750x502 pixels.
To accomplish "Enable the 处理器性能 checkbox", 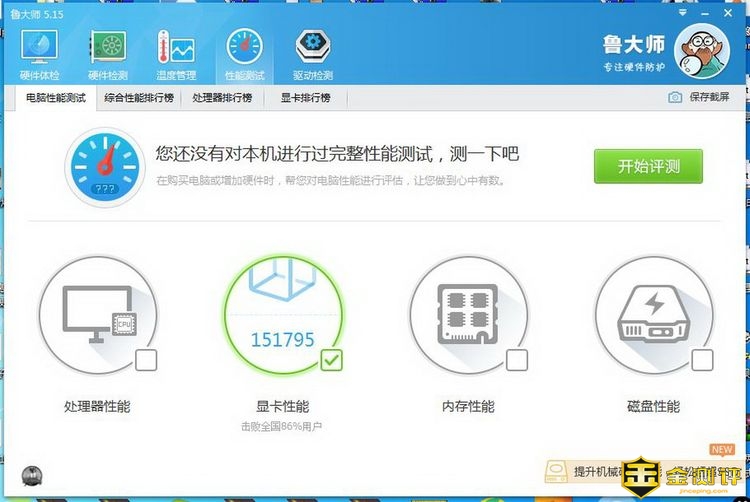I will [x=146, y=360].
